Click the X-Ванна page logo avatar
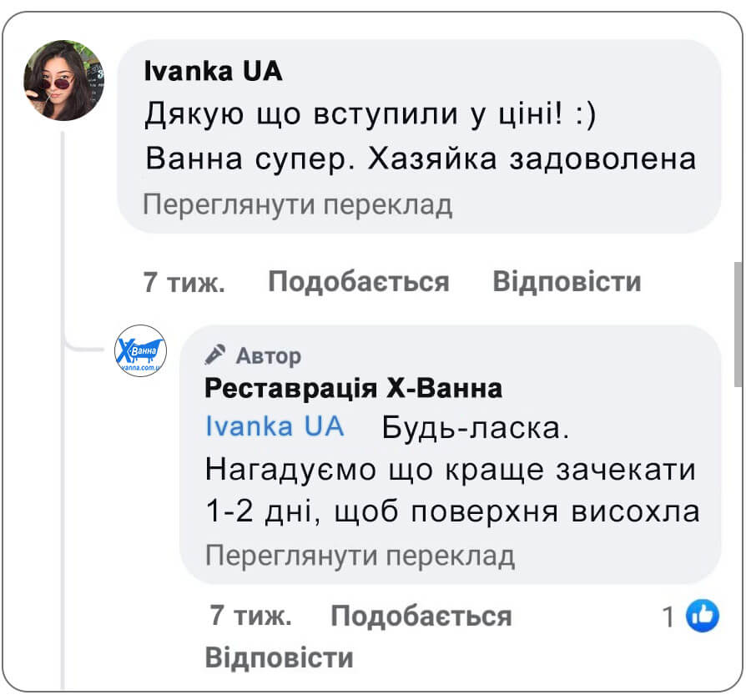This screenshot has height=700, width=746. pyautogui.click(x=140, y=351)
